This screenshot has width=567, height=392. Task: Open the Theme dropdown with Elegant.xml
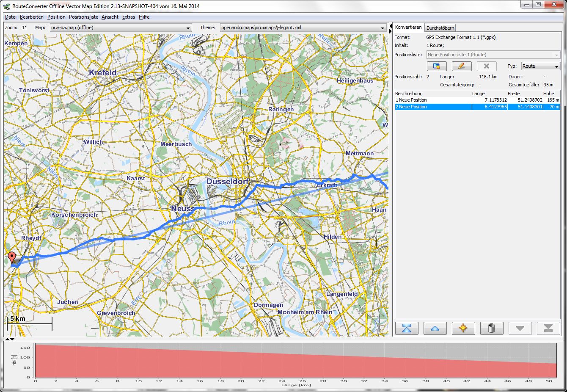click(302, 28)
